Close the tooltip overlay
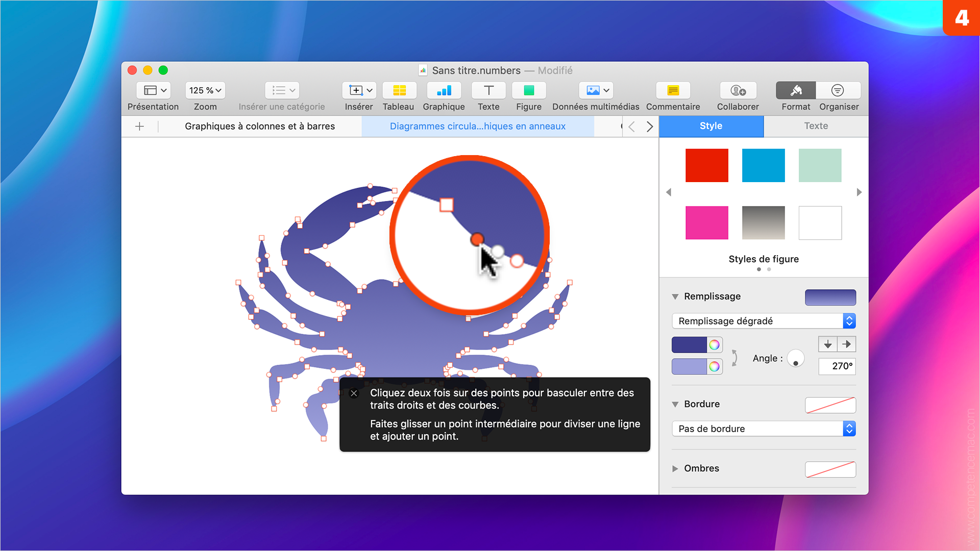Screen dimensions: 980x551 [354, 393]
